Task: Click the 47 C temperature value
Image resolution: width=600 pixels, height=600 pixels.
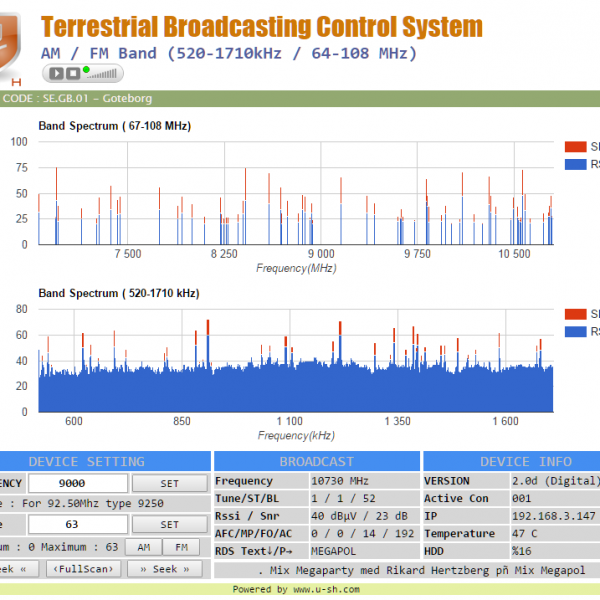Action: [x=525, y=533]
